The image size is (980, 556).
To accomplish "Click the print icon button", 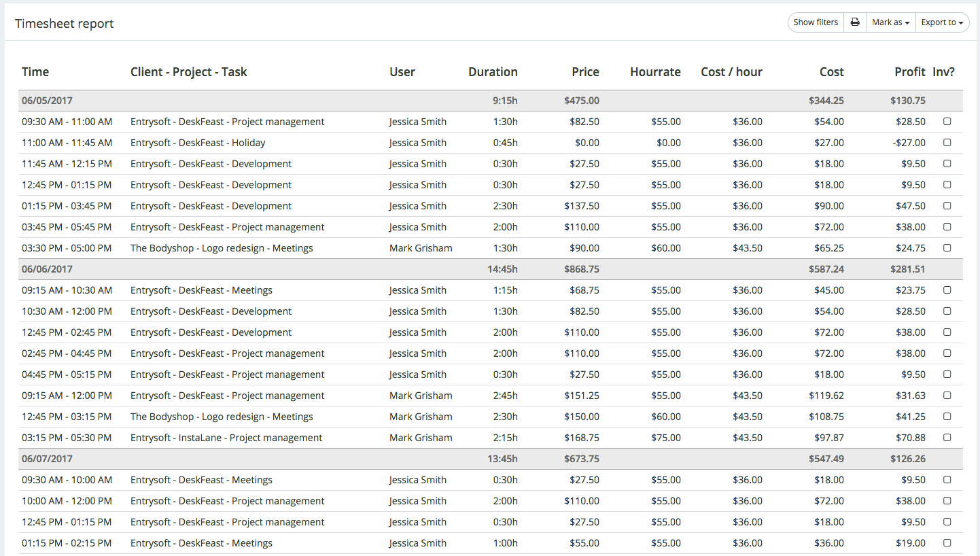I will (x=855, y=22).
